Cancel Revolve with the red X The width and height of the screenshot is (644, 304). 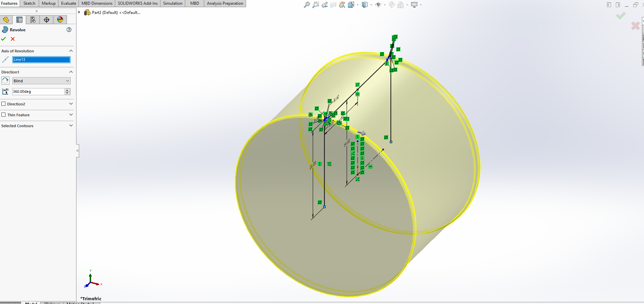13,39
